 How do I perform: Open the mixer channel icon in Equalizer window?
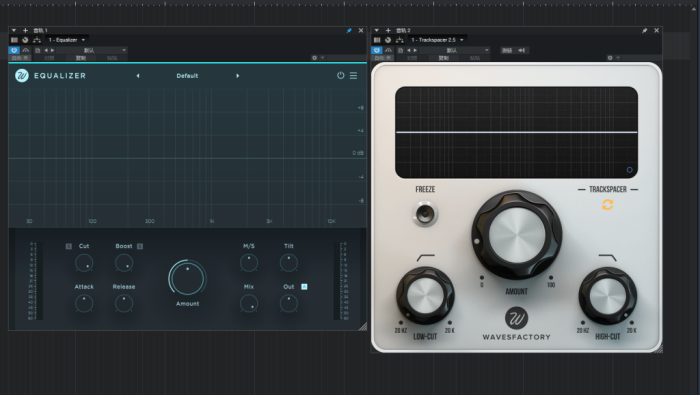click(x=14, y=40)
